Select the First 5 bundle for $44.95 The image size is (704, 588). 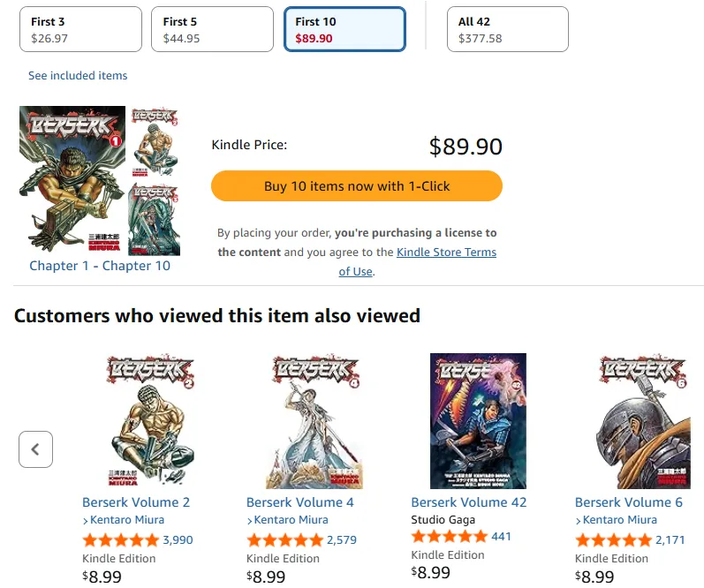[212, 29]
